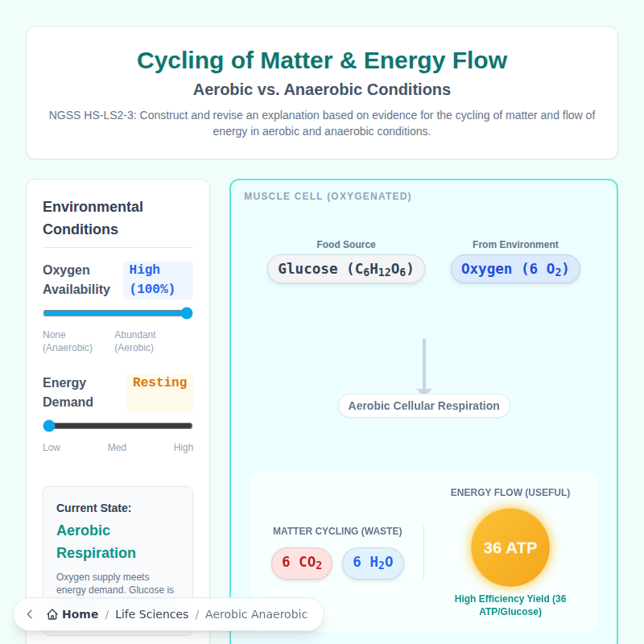Click the Aerobic Respiration current state heading
This screenshot has height=644, width=644.
coord(96,542)
